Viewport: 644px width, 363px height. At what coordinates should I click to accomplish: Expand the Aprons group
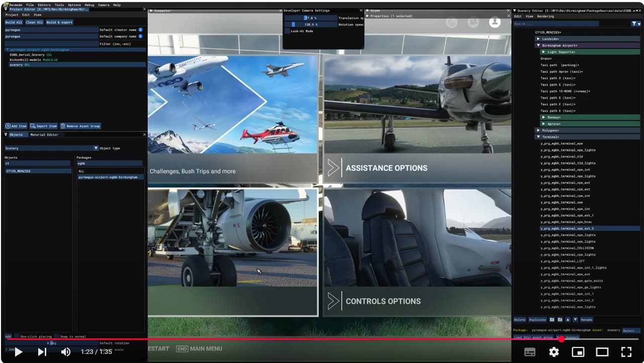tap(543, 124)
